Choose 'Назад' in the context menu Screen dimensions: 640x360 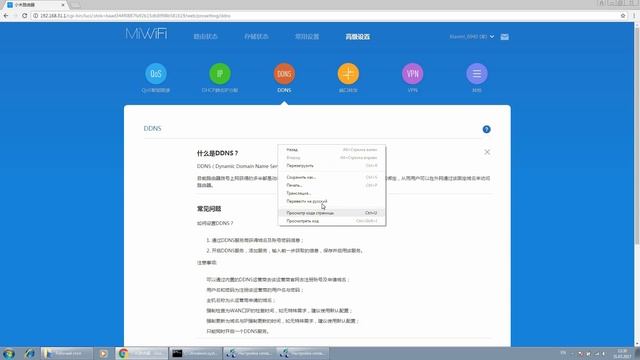(x=332, y=150)
